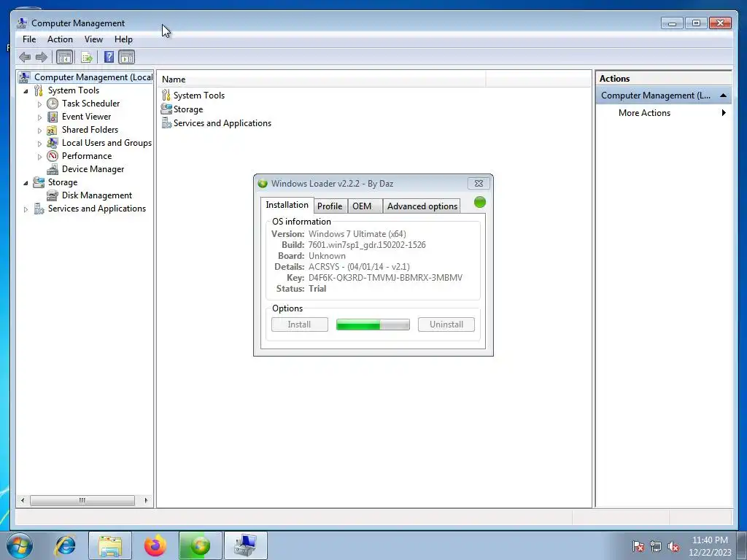The height and width of the screenshot is (560, 747).
Task: Switch to Windows Loader taskbar icon
Action: (x=200, y=545)
